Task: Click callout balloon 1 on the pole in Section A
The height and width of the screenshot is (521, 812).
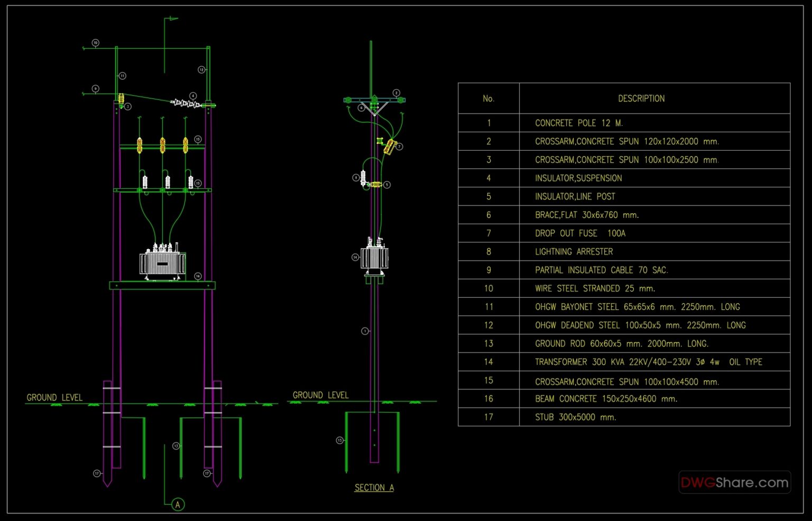Action: pos(364,331)
